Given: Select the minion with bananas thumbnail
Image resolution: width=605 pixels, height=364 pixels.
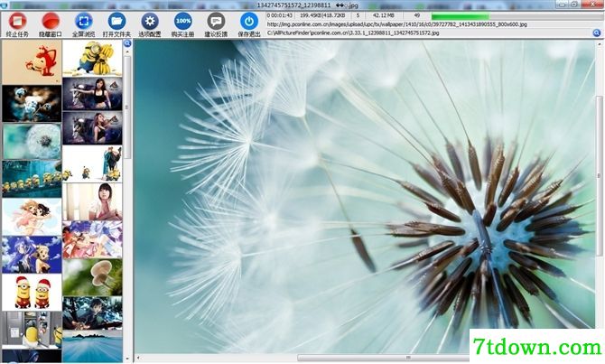Looking at the screenshot, I should (x=93, y=59).
